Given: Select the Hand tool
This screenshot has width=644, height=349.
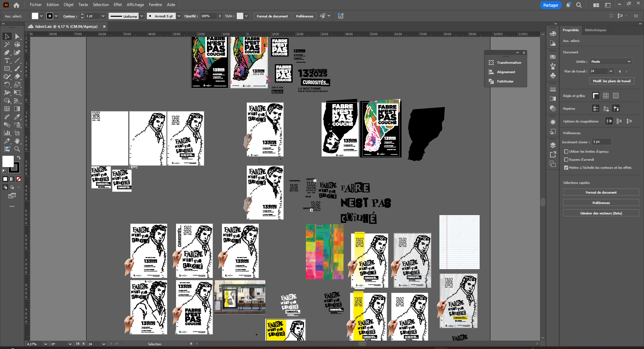Looking at the screenshot, I should coord(17,141).
